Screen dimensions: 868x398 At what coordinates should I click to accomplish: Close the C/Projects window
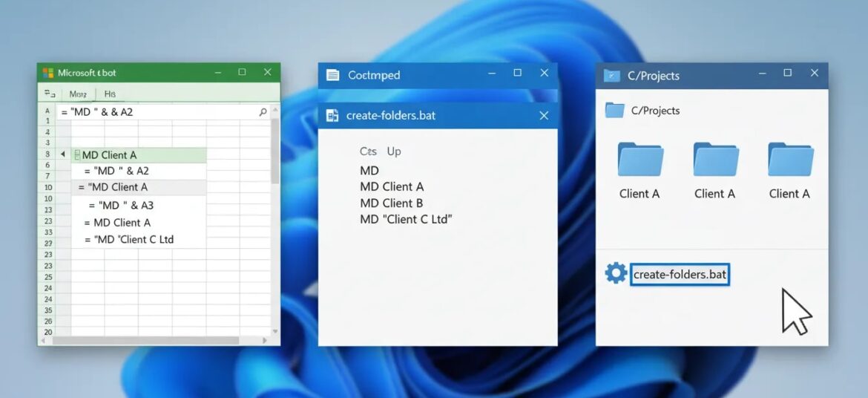click(815, 73)
